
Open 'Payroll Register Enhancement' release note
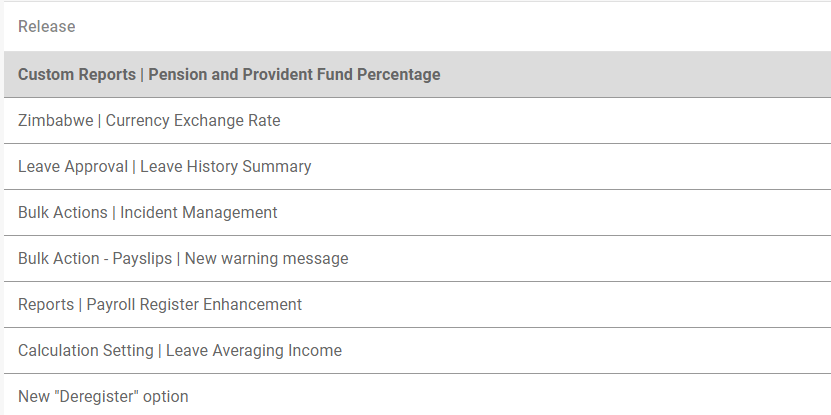[194, 305]
